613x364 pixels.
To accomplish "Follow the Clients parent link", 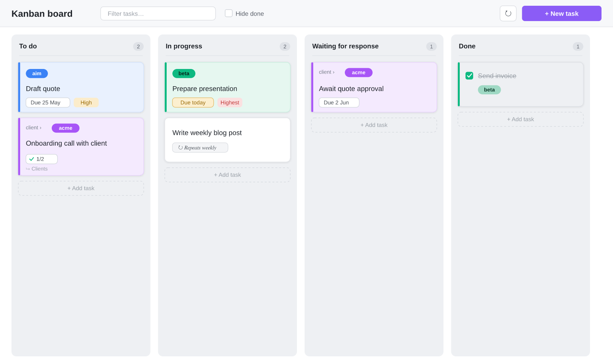I will coord(37,169).
